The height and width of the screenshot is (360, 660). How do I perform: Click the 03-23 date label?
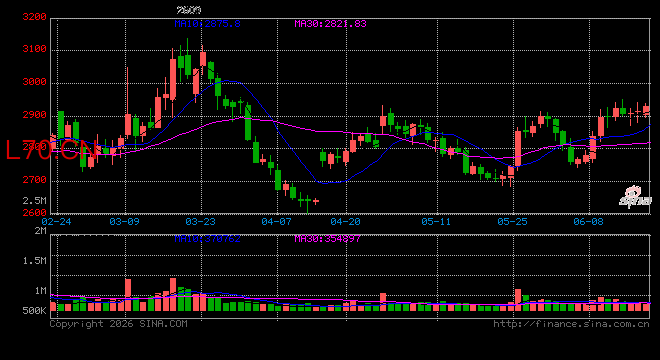(x=200, y=221)
